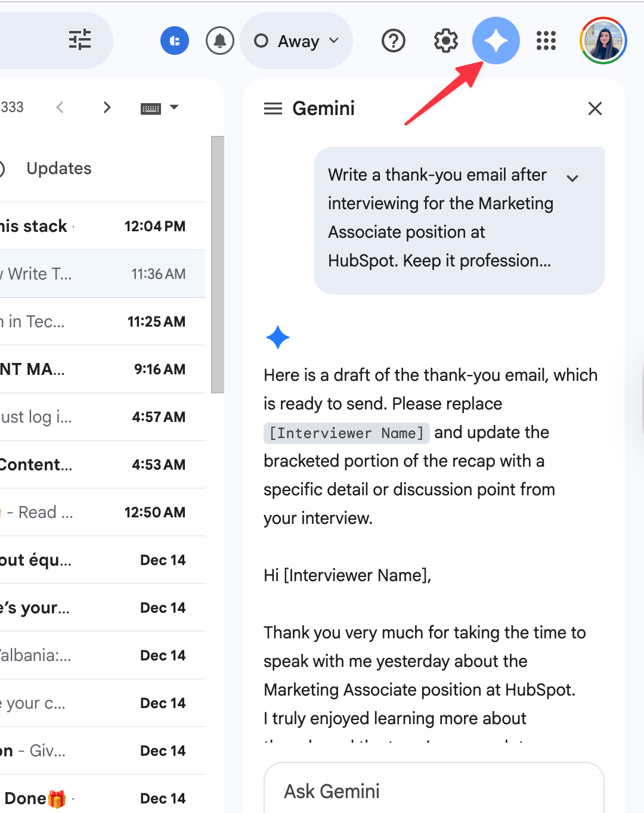Screen dimensions: 644x813
Task: Go to older emails with the right arrow
Action: 107,107
